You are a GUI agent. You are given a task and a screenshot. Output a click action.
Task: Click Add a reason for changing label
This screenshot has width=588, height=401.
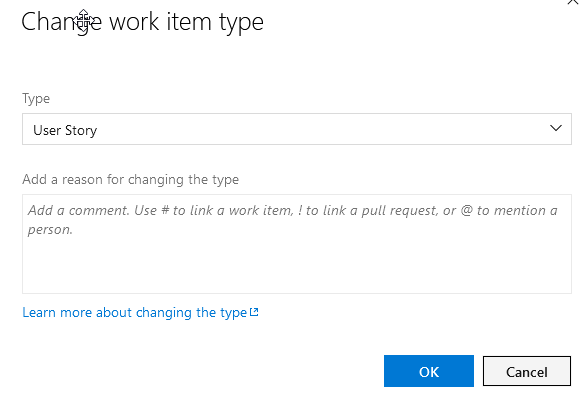click(130, 180)
